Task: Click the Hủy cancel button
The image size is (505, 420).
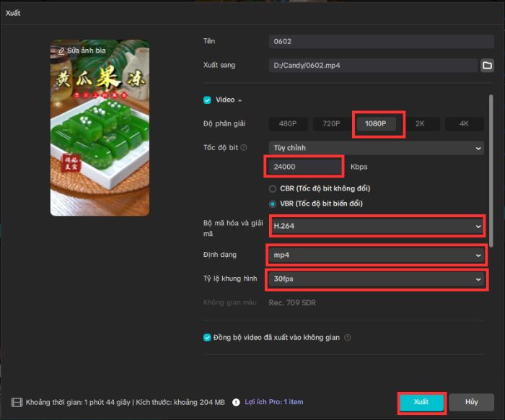Action: tap(471, 402)
